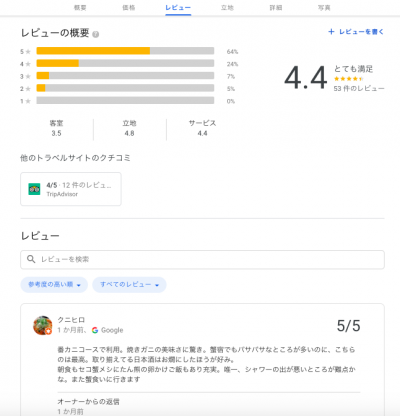Click the 5-star rating bar at 64%
Image resolution: width=400 pixels, height=416 pixels.
click(x=125, y=51)
